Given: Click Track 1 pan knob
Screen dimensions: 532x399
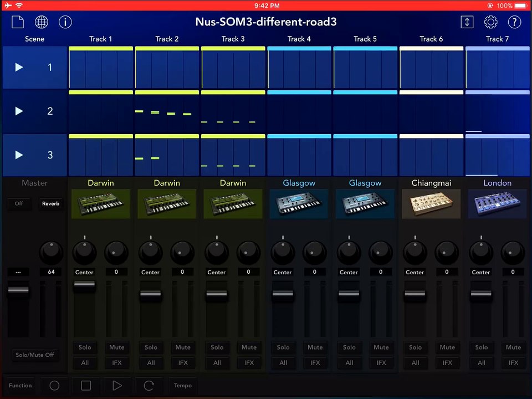Looking at the screenshot, I should point(84,253).
